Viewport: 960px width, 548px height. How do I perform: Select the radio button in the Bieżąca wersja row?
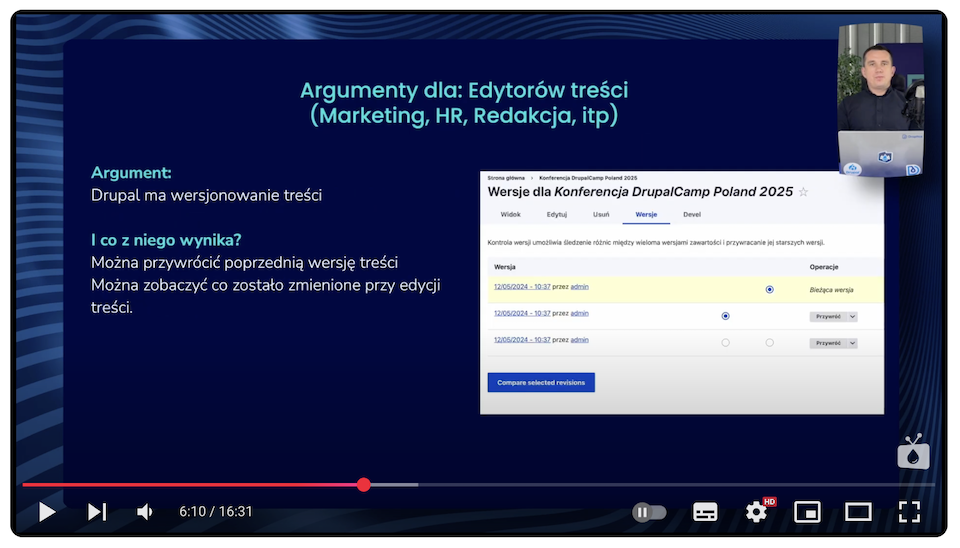(770, 290)
